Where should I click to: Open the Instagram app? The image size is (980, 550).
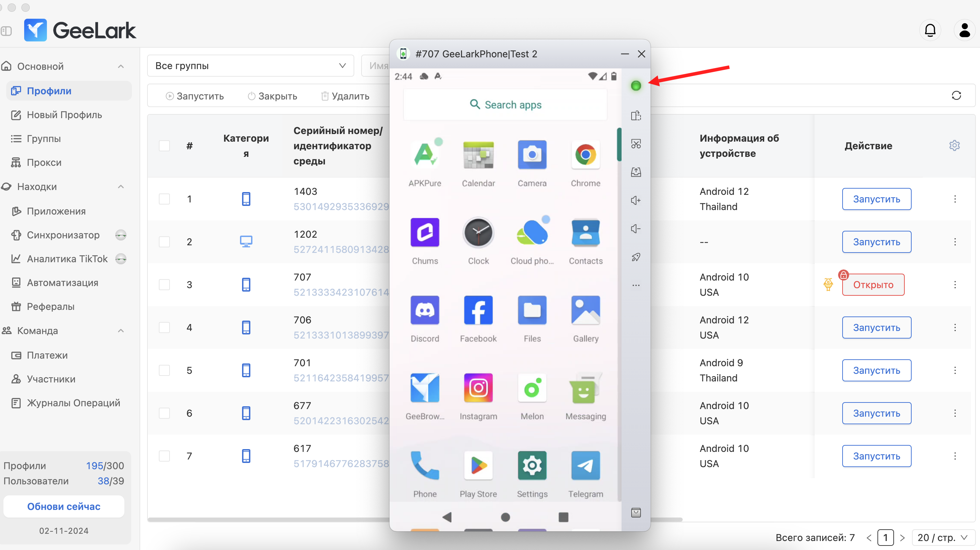478,388
